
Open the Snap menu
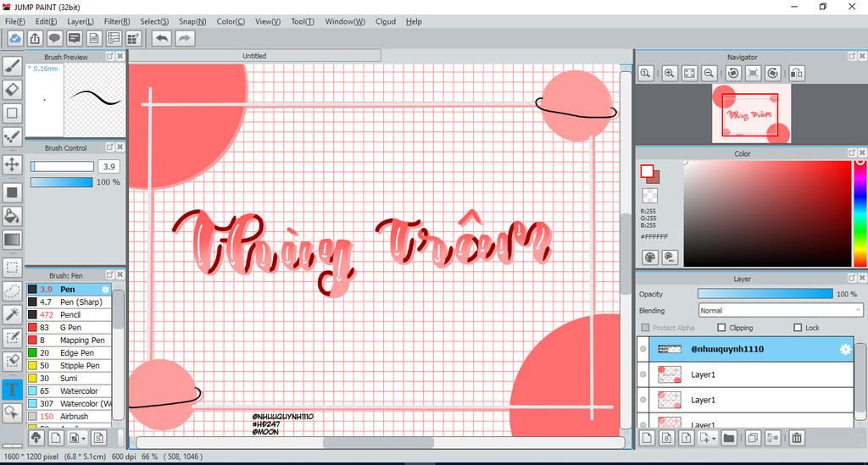tap(192, 21)
